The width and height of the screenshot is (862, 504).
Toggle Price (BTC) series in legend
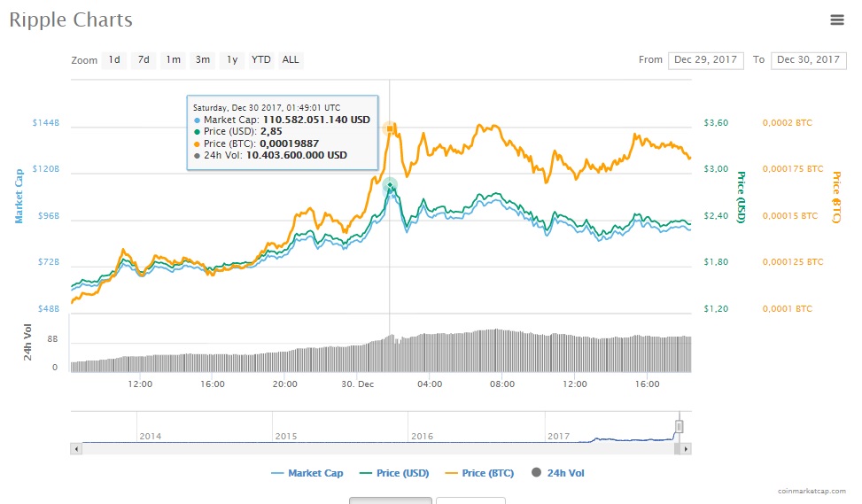pyautogui.click(x=479, y=473)
